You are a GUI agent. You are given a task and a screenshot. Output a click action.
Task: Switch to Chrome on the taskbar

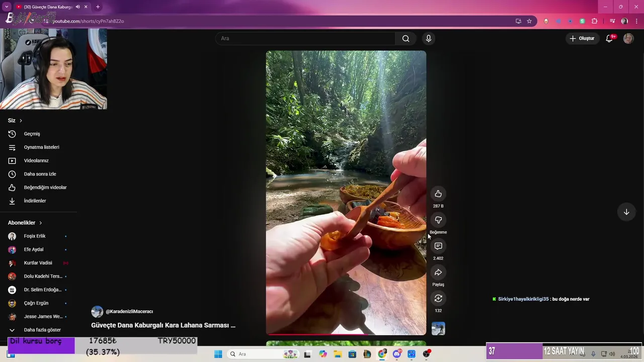click(382, 354)
